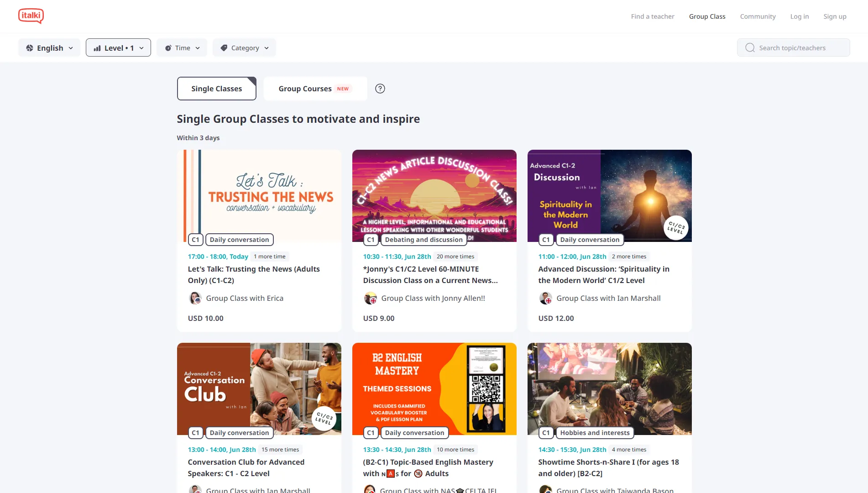Open Spirituality in the Modern World thumbnail

pyautogui.click(x=610, y=196)
